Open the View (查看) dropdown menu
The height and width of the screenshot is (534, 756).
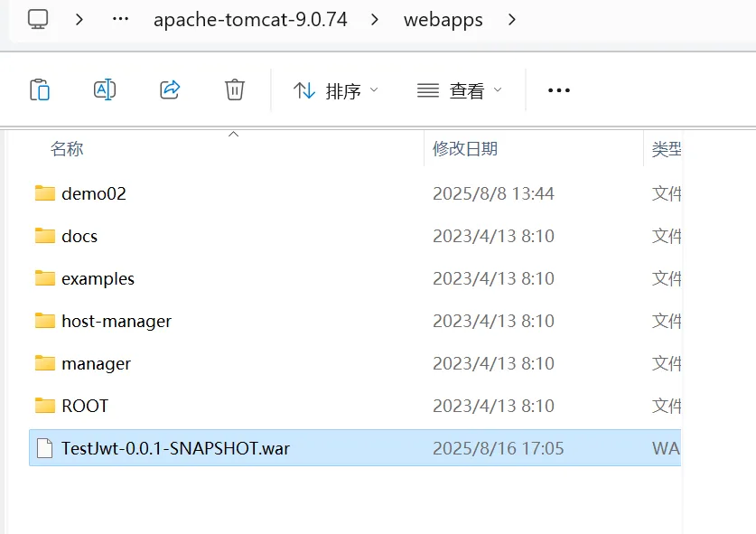click(459, 90)
